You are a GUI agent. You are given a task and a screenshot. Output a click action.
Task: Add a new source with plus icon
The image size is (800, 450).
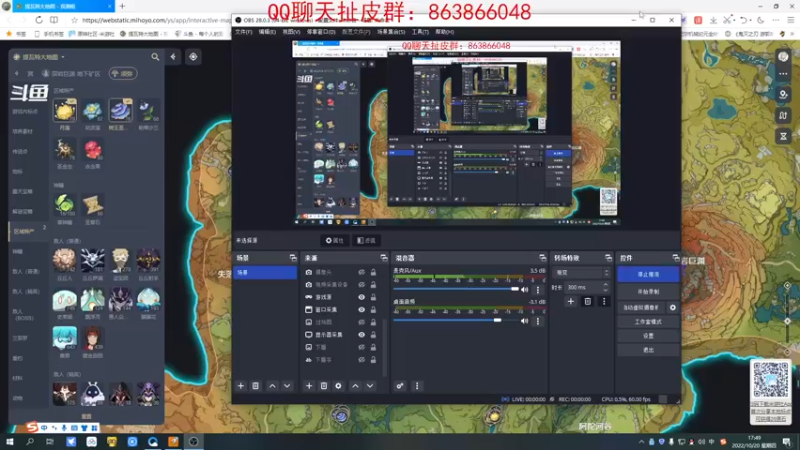point(309,386)
